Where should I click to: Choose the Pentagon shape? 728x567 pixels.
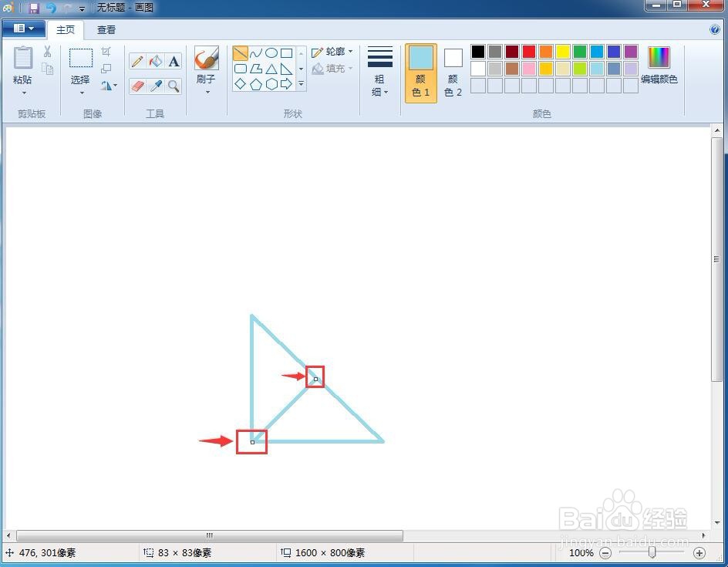[x=254, y=85]
